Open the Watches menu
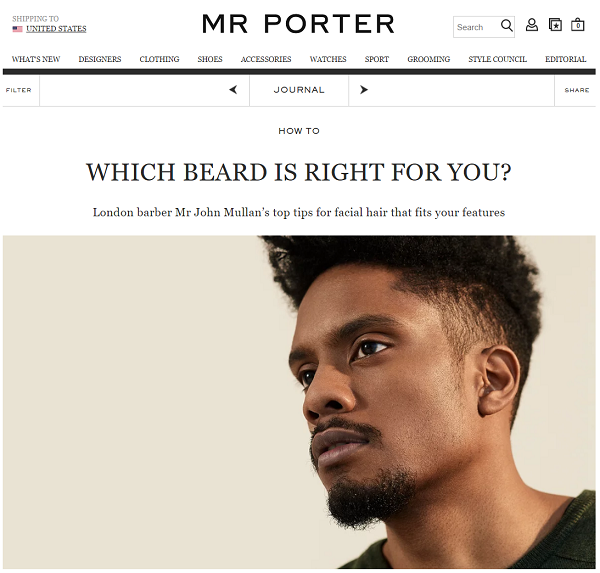Screen dimensions: 600x573 tap(328, 59)
